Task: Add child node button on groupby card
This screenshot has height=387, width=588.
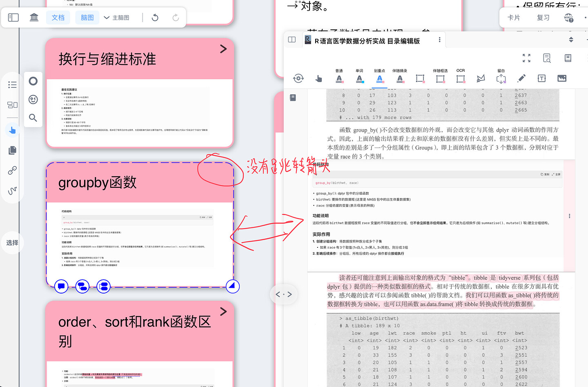Action: (x=82, y=286)
